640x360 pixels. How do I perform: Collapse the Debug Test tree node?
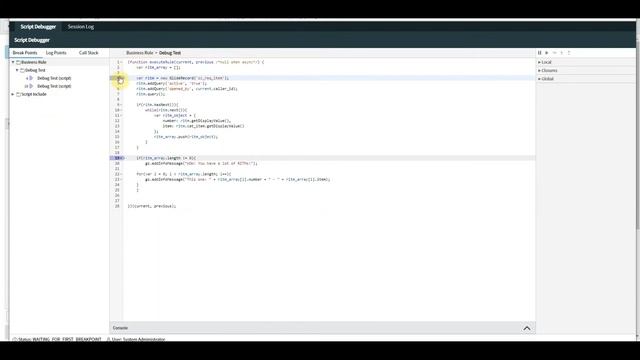point(17,70)
